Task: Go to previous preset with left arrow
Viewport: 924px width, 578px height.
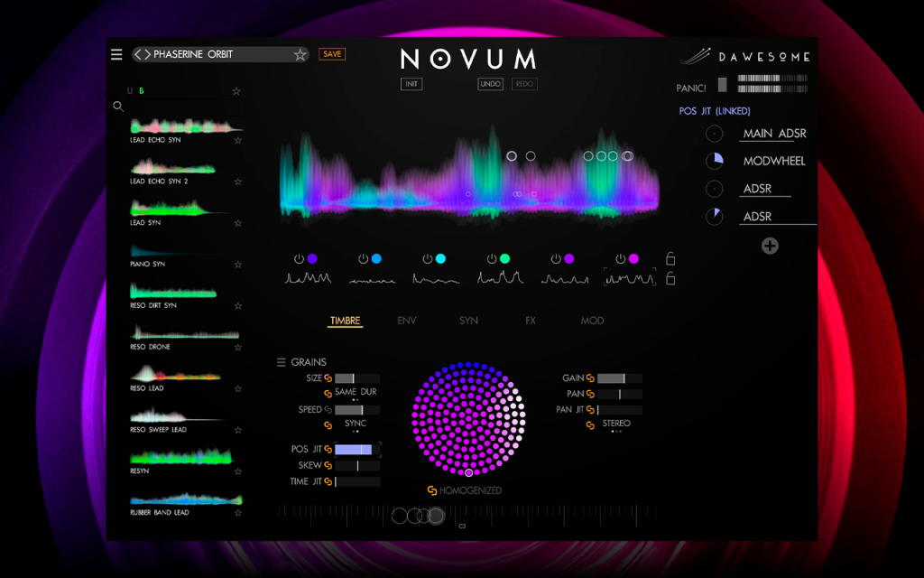Action: [x=138, y=54]
